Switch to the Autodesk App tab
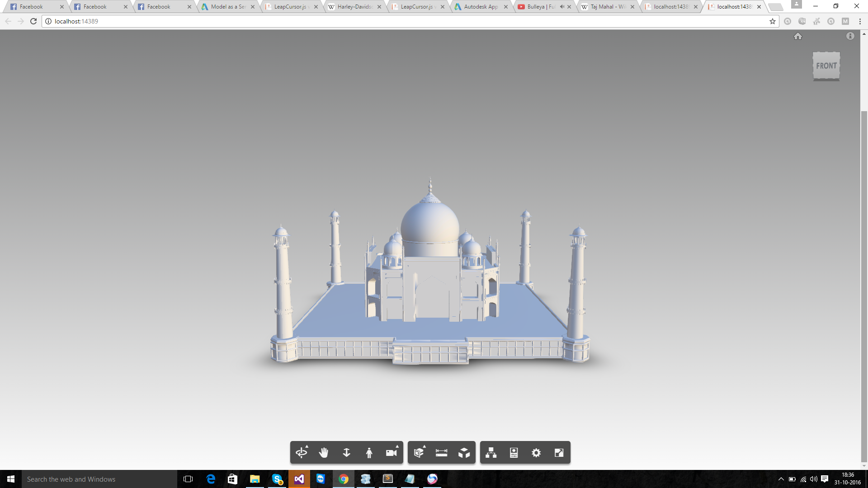 (x=480, y=7)
